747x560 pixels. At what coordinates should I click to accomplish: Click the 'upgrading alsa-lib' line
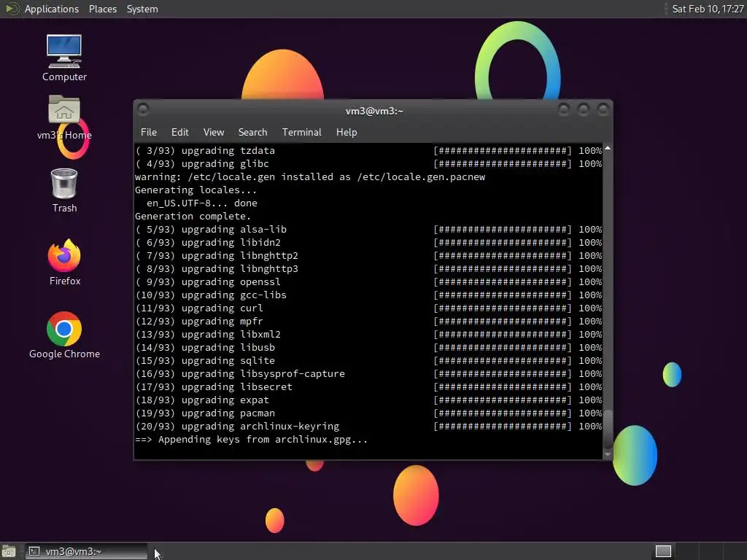tap(368, 230)
